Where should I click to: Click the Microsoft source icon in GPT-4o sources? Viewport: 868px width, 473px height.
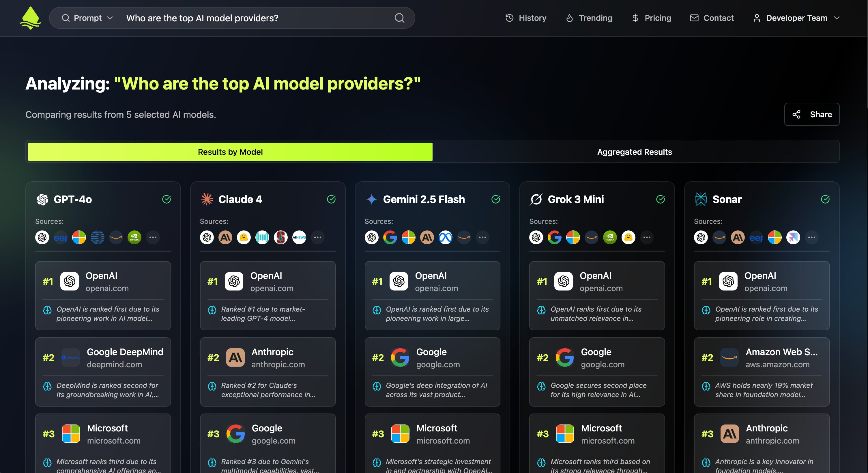pyautogui.click(x=79, y=237)
